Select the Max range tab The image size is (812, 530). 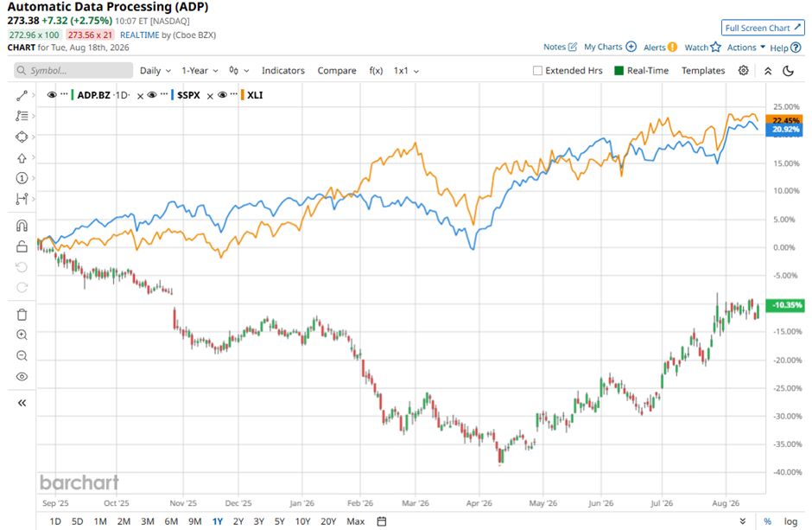point(356,521)
